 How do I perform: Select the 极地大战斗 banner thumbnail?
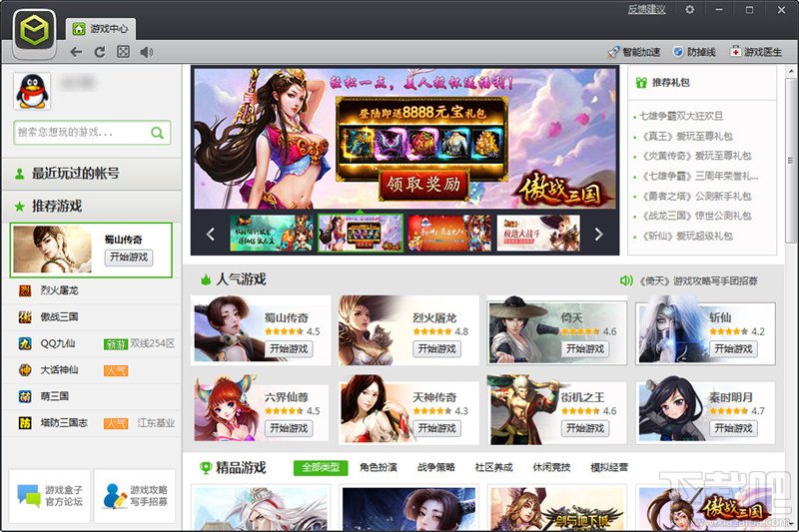point(538,234)
